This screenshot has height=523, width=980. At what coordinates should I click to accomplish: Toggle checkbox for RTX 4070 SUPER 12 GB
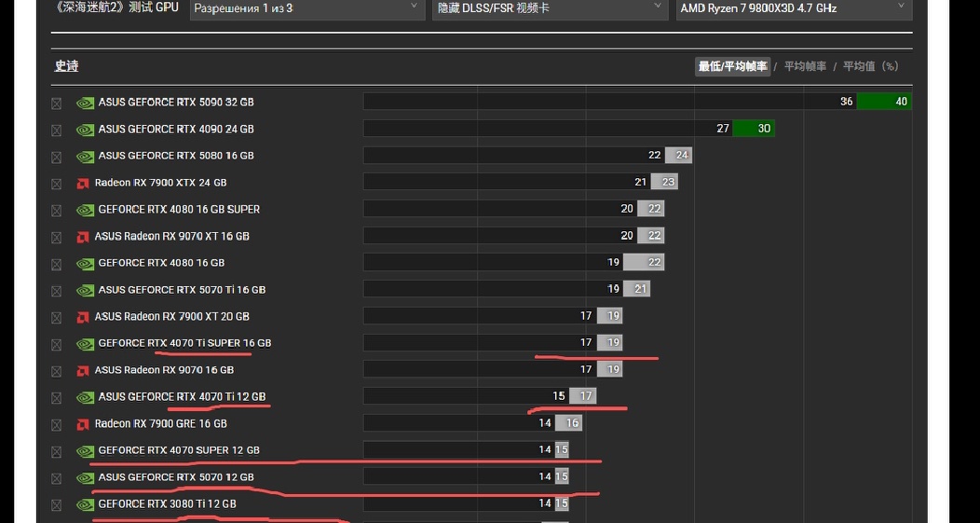tap(56, 451)
